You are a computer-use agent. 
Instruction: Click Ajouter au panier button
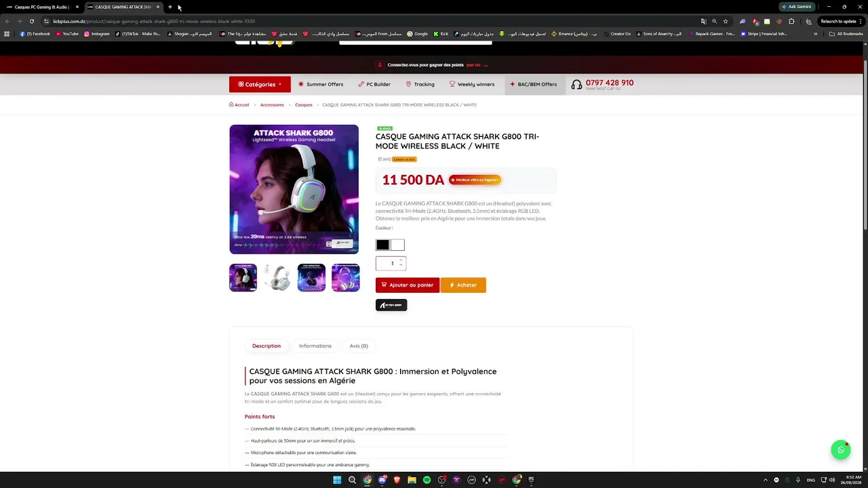[x=408, y=285]
